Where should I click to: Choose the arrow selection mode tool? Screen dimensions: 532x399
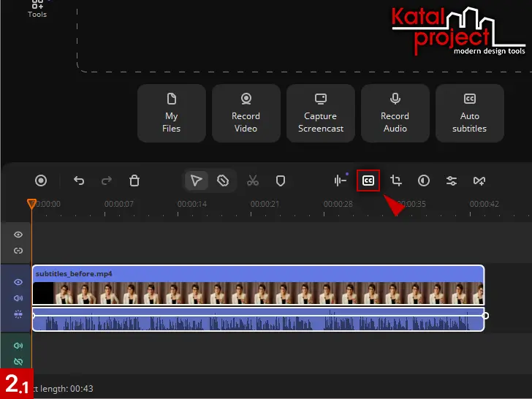(196, 180)
